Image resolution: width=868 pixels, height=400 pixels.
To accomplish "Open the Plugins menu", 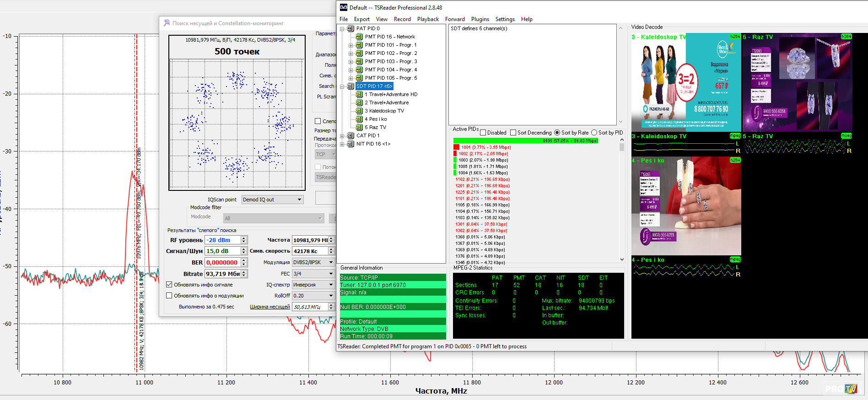I will 480,19.
